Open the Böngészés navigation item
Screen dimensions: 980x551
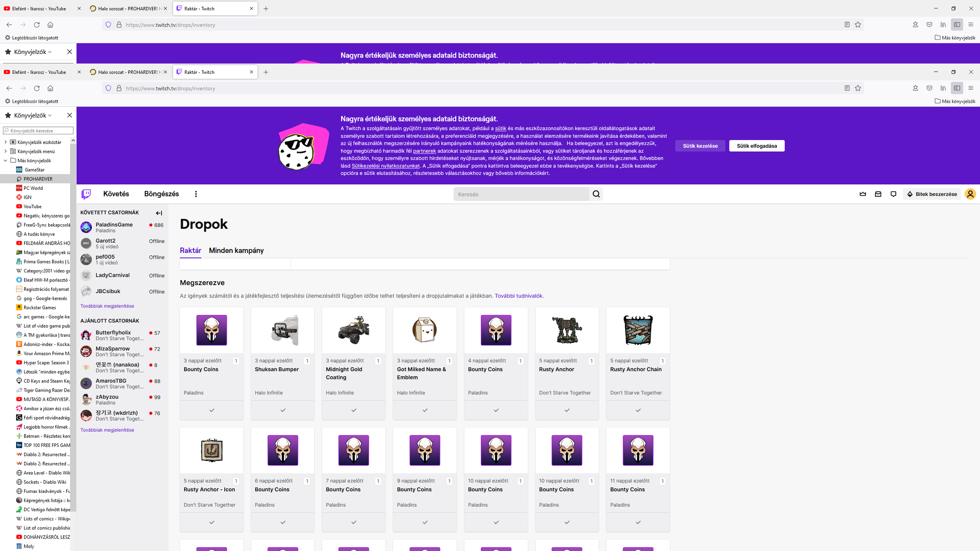161,194
